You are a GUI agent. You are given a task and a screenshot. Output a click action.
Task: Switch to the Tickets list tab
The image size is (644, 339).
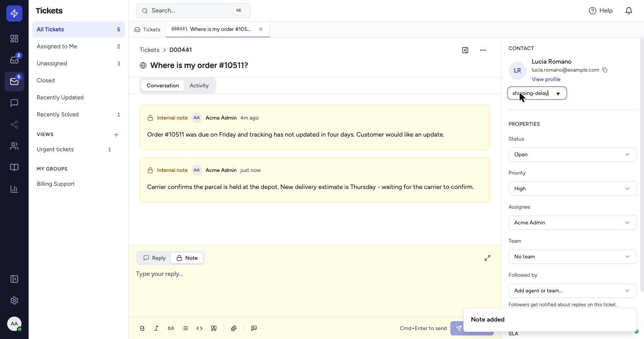147,30
